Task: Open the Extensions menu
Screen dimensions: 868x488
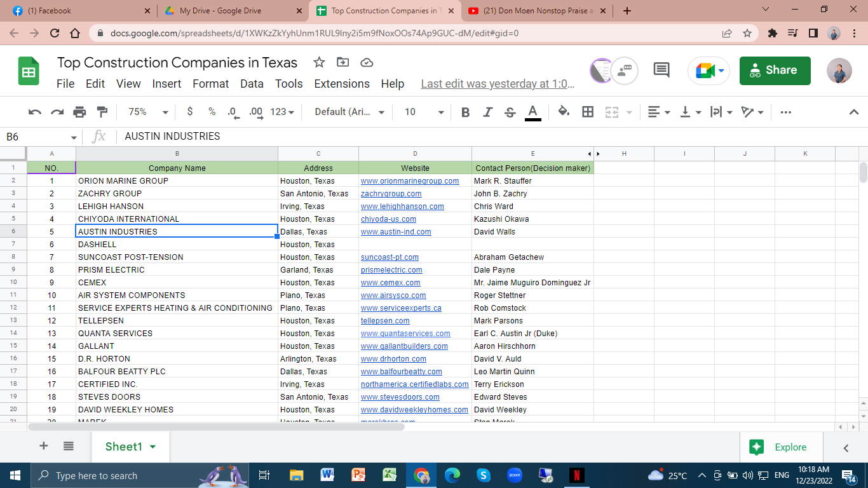Action: (x=342, y=84)
